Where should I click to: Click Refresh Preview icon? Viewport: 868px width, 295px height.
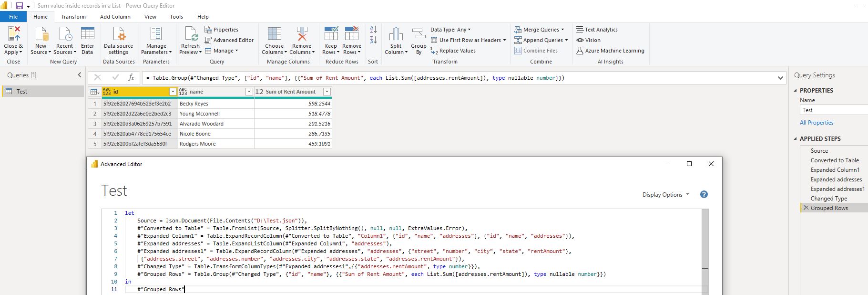(191, 34)
